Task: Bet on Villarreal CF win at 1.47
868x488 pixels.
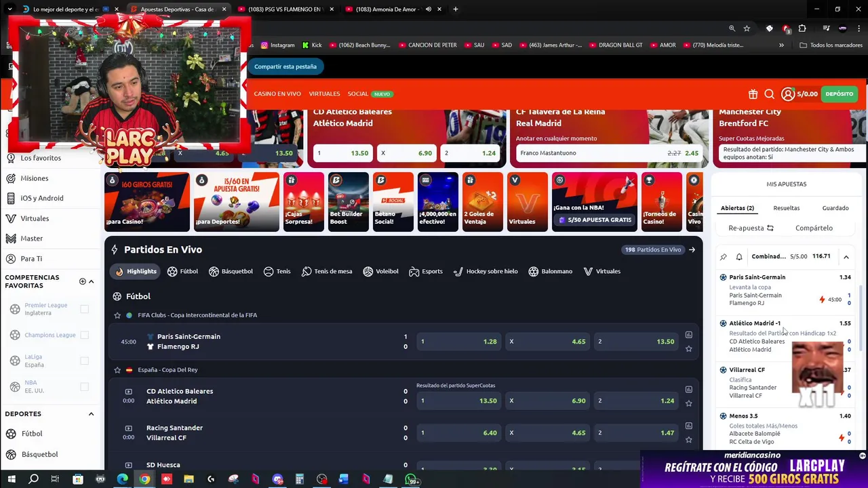Action: pos(637,432)
